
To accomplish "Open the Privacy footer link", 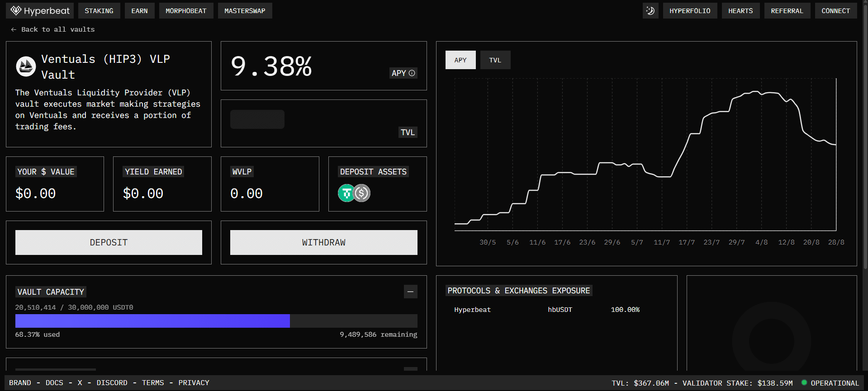I will 194,383.
